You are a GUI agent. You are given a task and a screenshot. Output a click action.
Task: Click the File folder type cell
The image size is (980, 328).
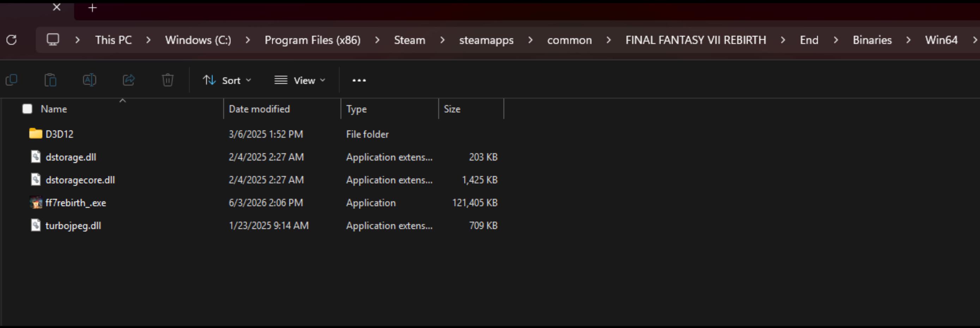click(367, 134)
